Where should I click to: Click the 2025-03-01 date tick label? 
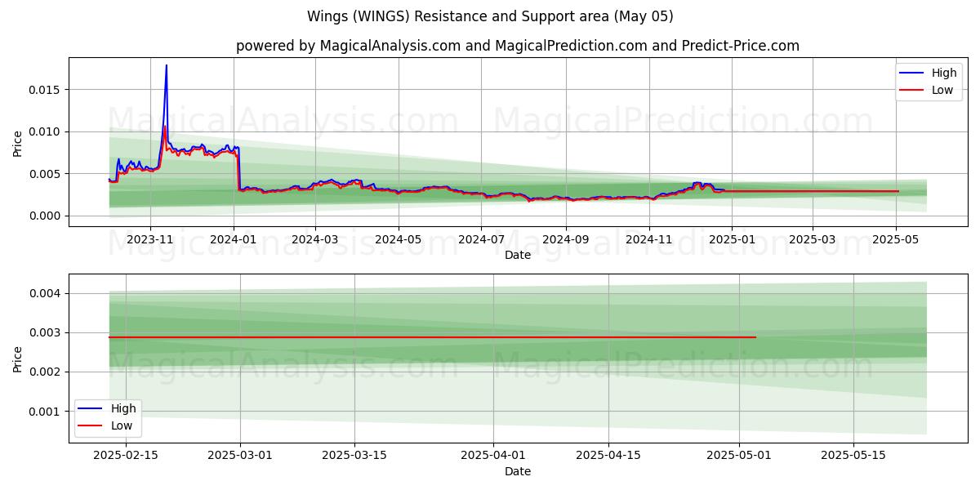pos(240,455)
